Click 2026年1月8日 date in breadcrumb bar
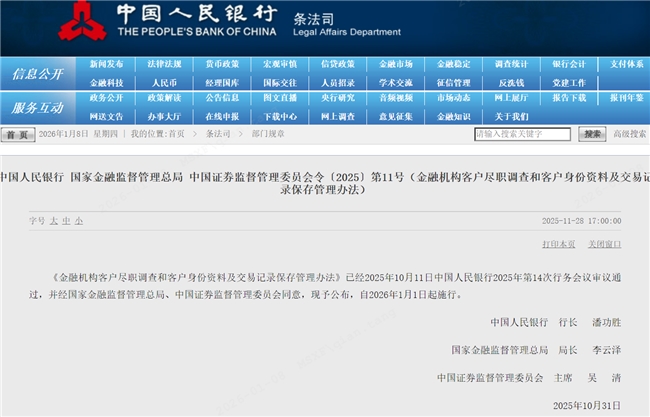Viewport: 650px width, 417px height. click(63, 134)
